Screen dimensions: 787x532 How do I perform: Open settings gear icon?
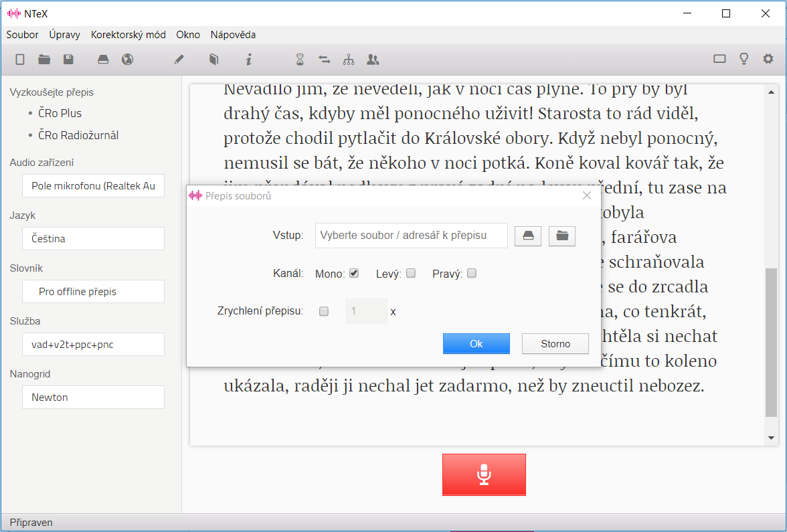click(768, 59)
